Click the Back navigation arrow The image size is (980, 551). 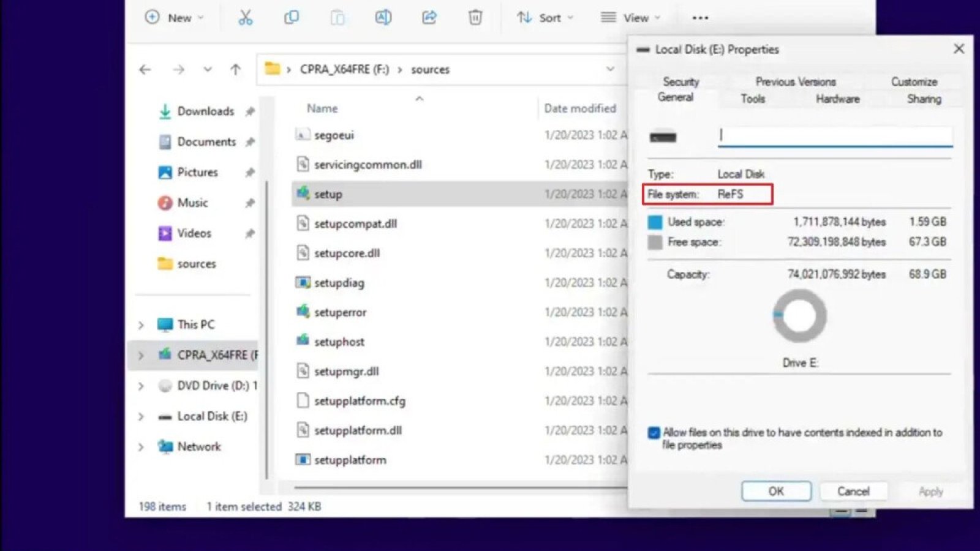click(145, 70)
